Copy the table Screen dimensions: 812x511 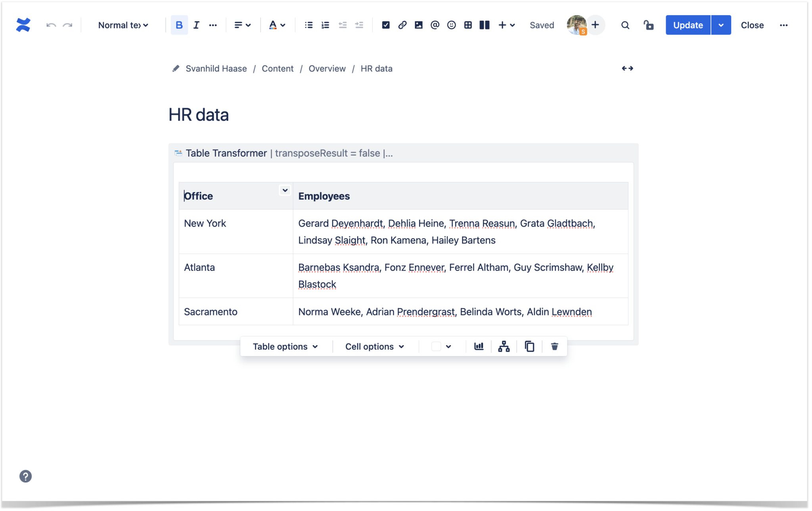click(x=529, y=346)
